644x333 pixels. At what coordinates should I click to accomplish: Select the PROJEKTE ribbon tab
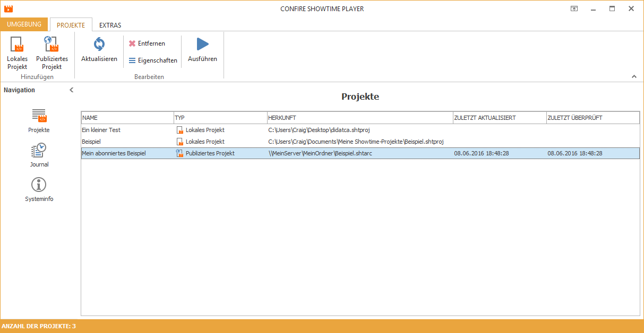(x=71, y=25)
